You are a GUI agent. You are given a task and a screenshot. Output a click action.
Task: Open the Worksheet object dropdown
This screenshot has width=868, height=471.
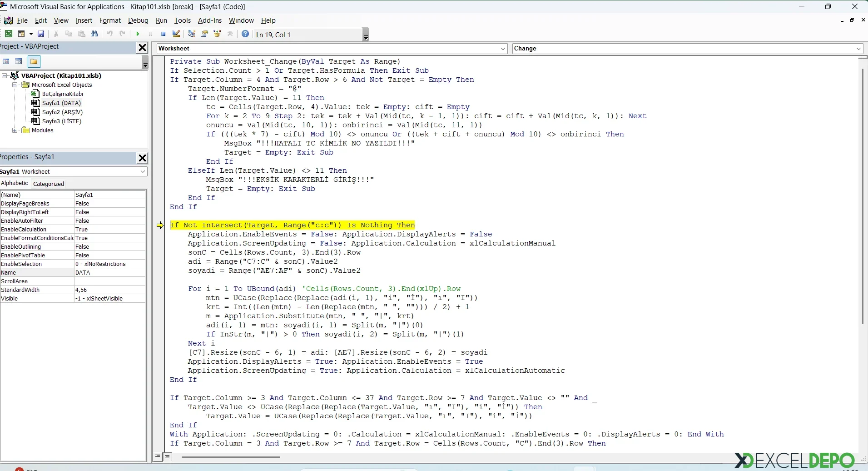point(503,49)
